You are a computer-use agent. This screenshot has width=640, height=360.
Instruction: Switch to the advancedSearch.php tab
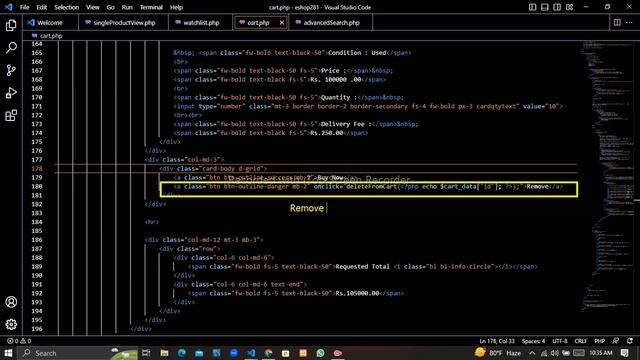pos(331,22)
